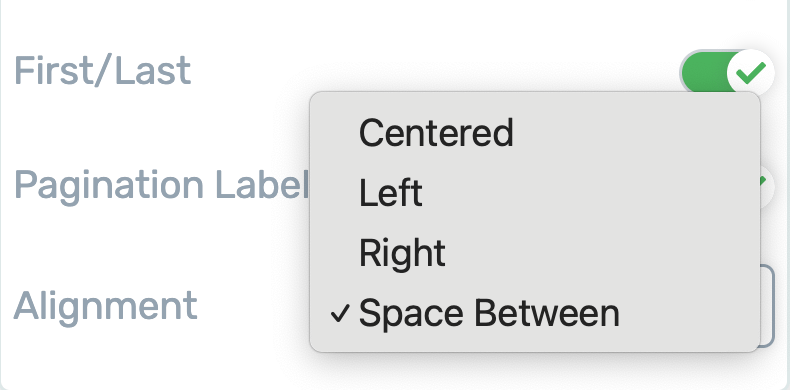Choose the Left alignment option
This screenshot has height=390, width=790.
tap(535, 192)
